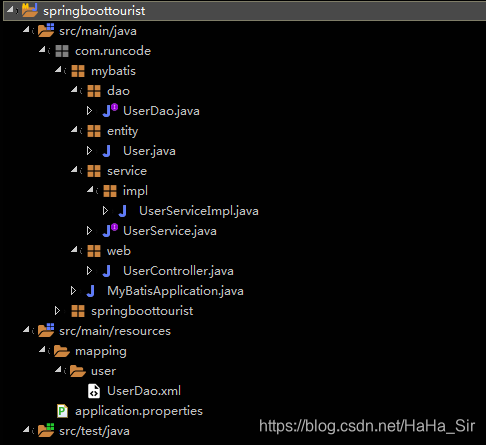This screenshot has width=486, height=445.
Task: Collapse the com.runcode package
Action: pos(42,50)
